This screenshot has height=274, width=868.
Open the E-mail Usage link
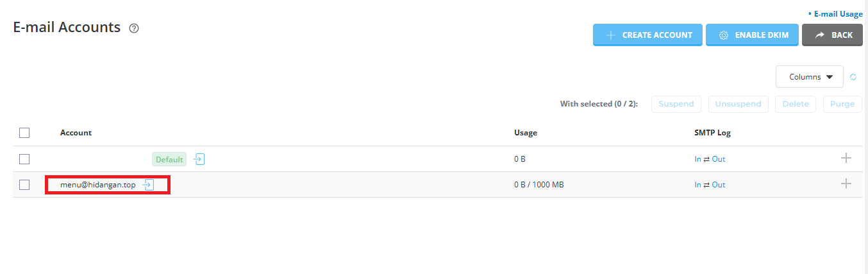coord(838,13)
